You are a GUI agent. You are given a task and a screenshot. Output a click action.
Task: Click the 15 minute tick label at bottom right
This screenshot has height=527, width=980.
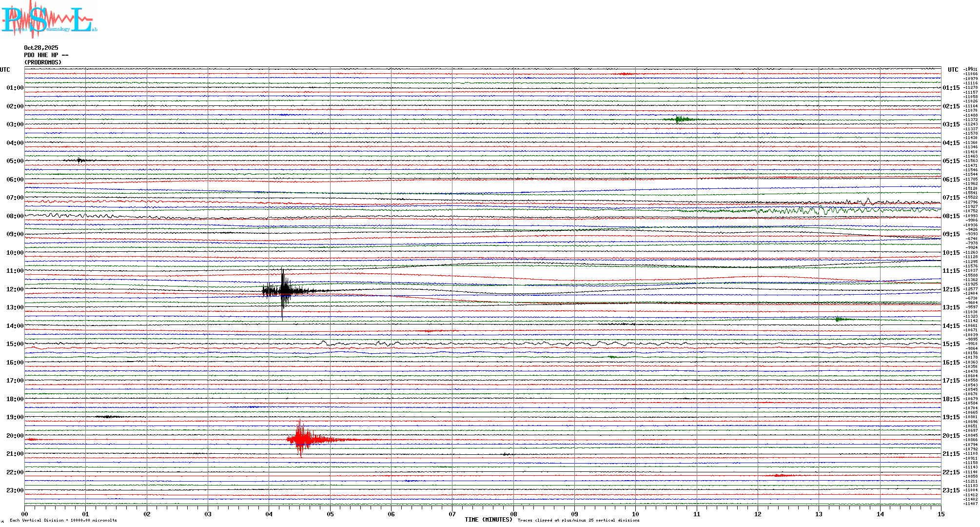[x=941, y=514]
